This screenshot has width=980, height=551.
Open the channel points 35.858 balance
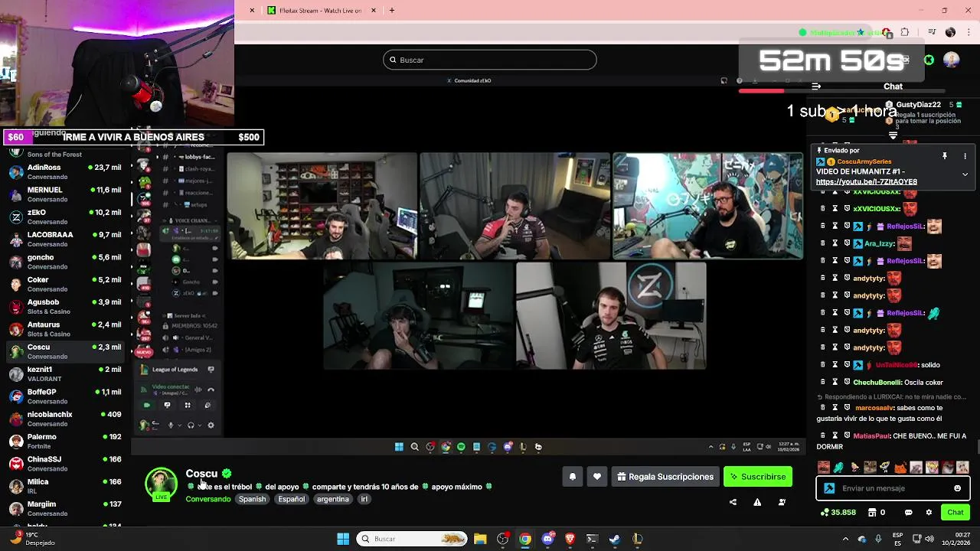838,512
